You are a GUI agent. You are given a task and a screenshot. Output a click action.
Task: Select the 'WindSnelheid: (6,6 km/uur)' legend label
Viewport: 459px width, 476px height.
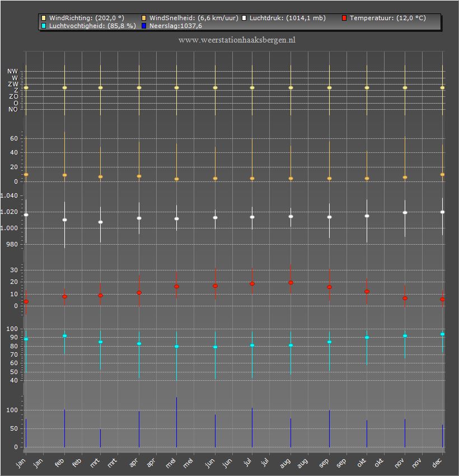coord(194,18)
